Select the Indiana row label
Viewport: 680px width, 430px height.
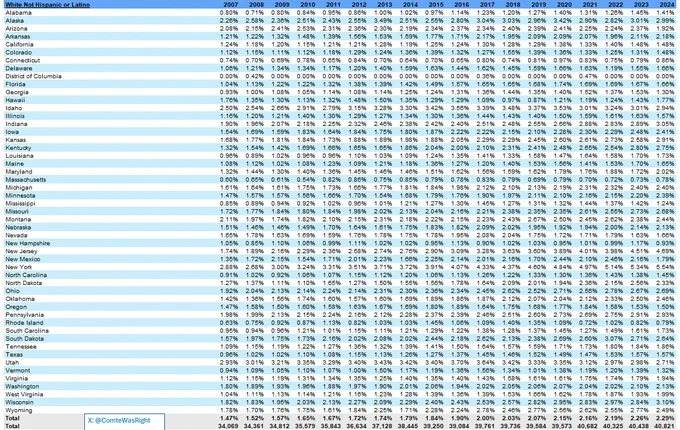coord(16,124)
